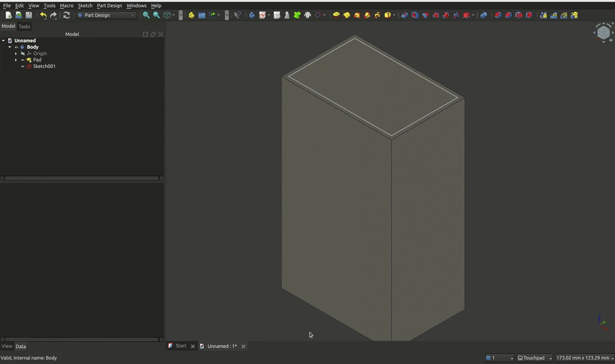Select the Mirrored tool
615x364 pixels.
tap(543, 15)
